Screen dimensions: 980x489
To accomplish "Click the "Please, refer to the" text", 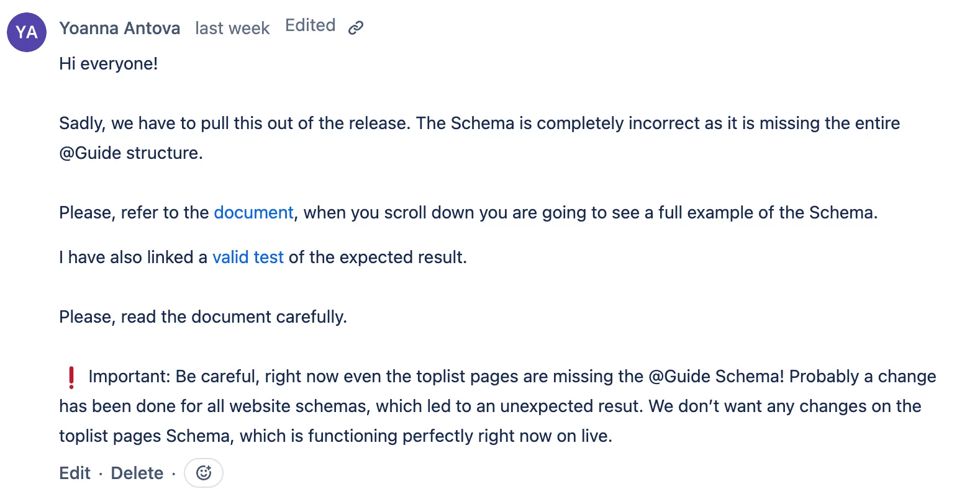I will point(134,213).
